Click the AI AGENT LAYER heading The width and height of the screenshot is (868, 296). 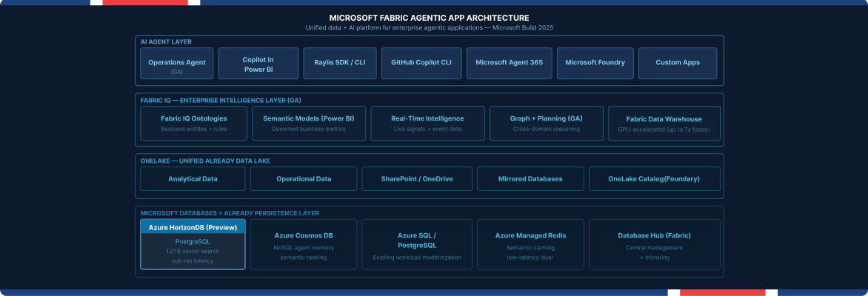[166, 42]
